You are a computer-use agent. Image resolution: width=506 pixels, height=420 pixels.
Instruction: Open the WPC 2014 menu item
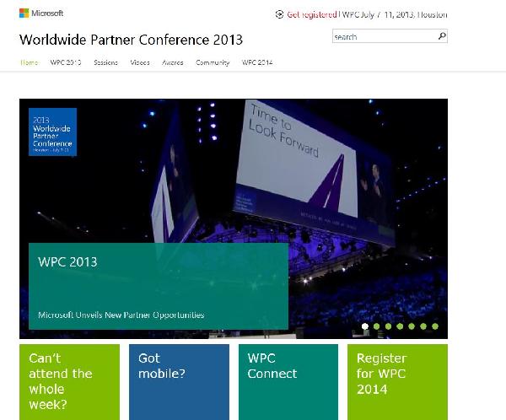[257, 62]
